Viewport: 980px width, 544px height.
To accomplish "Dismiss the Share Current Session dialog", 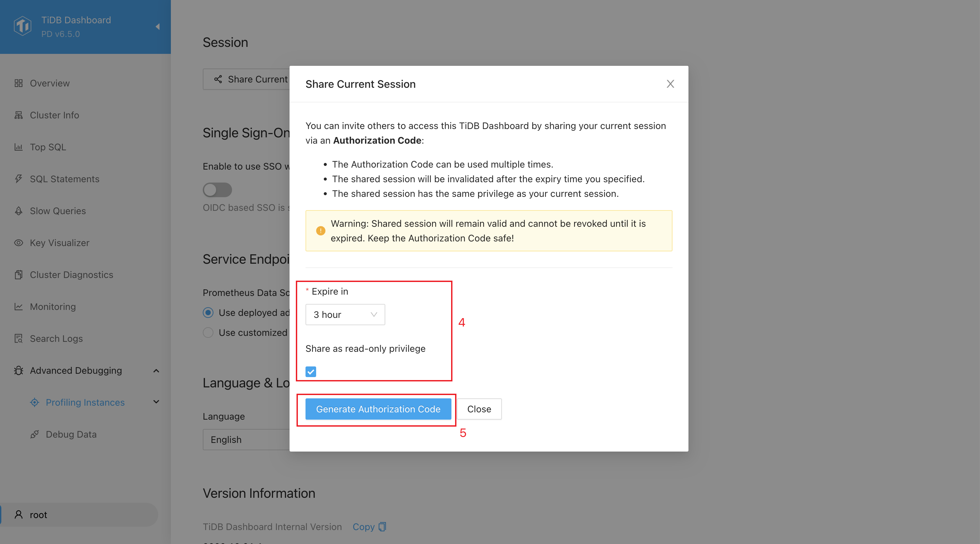I will pyautogui.click(x=670, y=84).
